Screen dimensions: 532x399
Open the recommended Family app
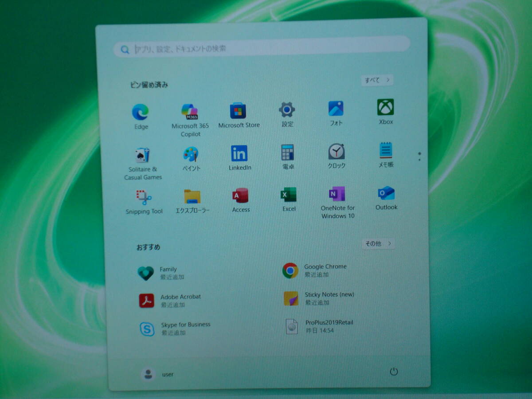pyautogui.click(x=162, y=273)
